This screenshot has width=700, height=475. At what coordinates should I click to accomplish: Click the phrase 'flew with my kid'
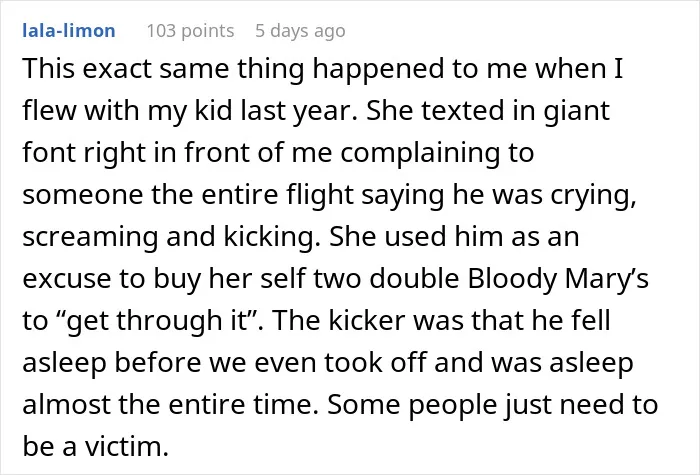pos(127,111)
